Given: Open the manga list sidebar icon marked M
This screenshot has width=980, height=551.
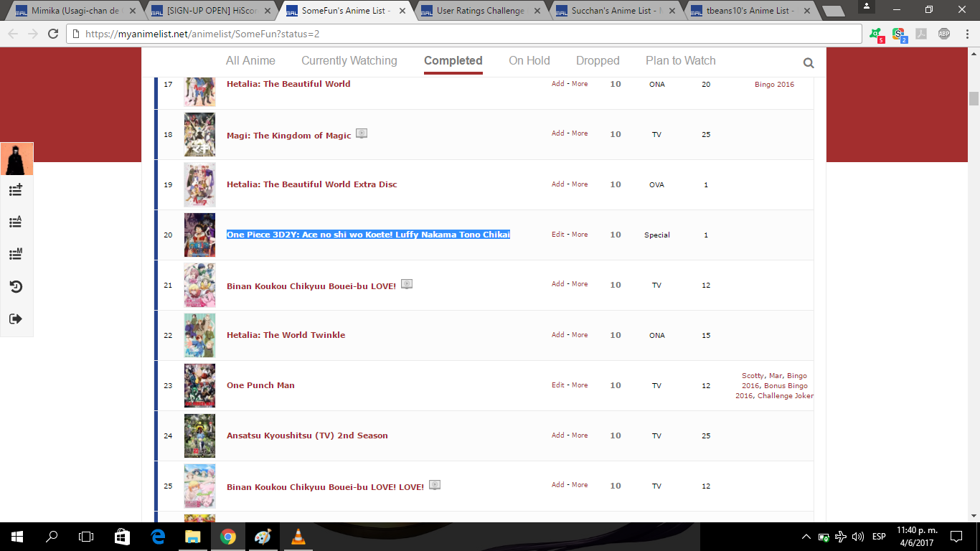Looking at the screenshot, I should tap(16, 254).
